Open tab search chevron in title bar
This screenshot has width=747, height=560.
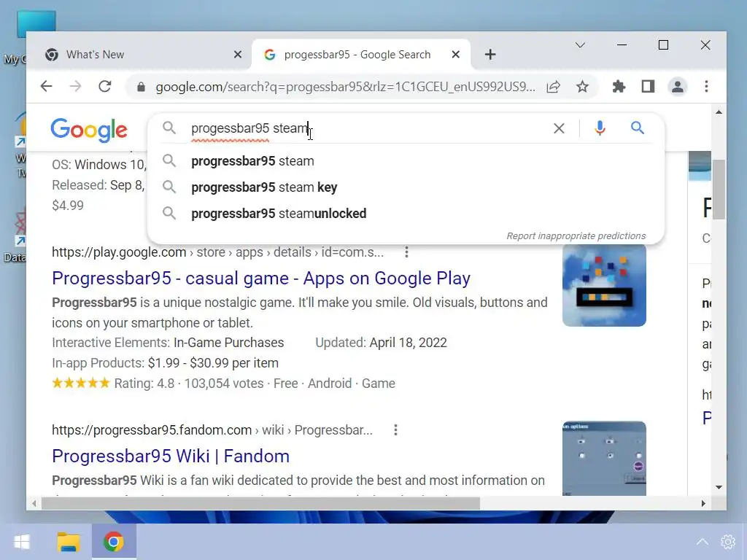(580, 45)
